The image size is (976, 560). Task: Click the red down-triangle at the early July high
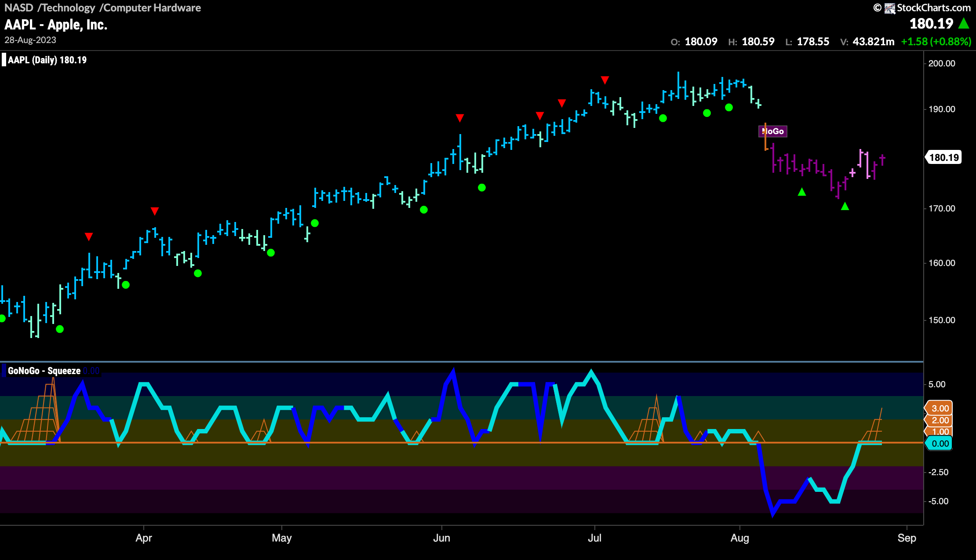[605, 80]
